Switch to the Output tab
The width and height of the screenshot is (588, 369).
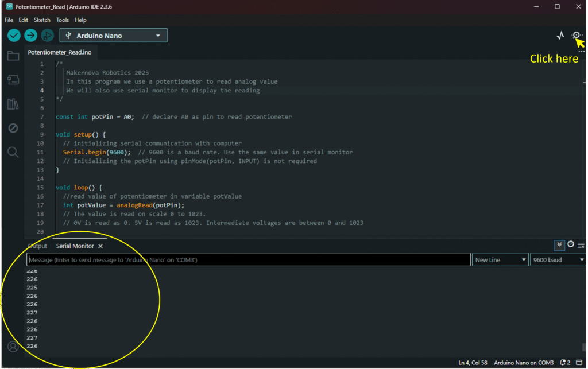point(37,246)
